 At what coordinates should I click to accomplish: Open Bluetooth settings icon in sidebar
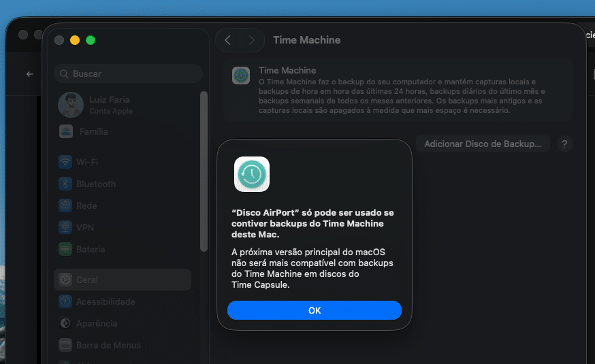tap(65, 184)
